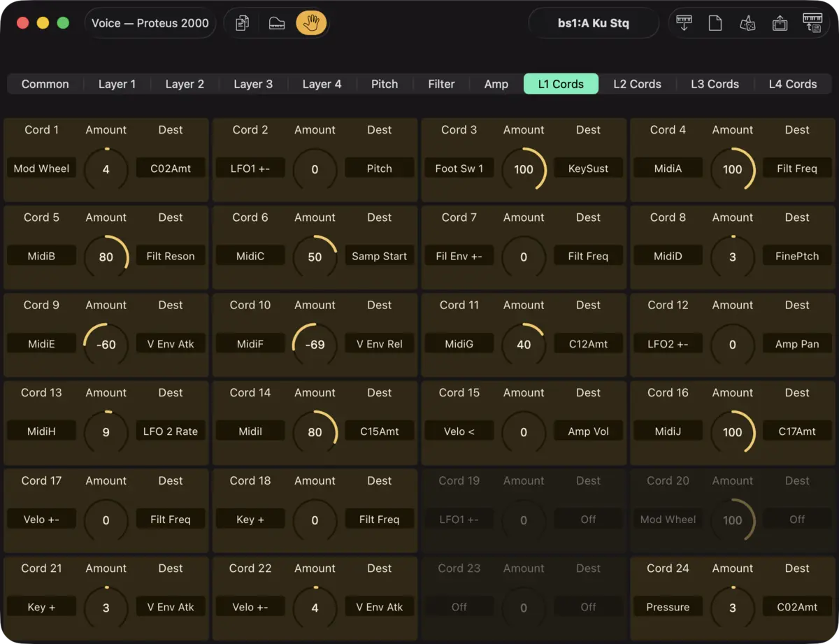Click the keyboard download arrow icon
Viewport: 839px width, 644px height.
coord(684,23)
